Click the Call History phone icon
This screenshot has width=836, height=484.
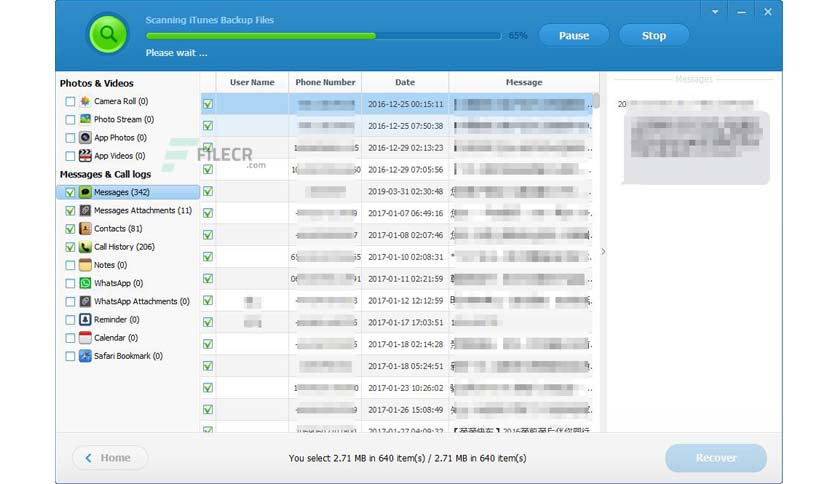pos(85,247)
